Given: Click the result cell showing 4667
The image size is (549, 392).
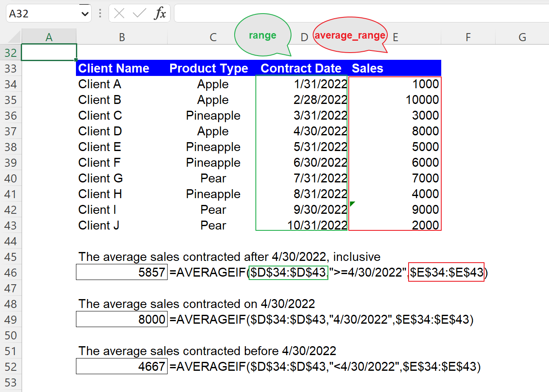Looking at the screenshot, I should (122, 367).
